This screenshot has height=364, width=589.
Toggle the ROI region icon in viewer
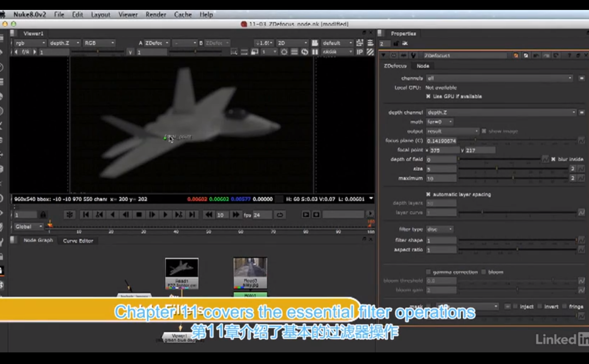(234, 52)
